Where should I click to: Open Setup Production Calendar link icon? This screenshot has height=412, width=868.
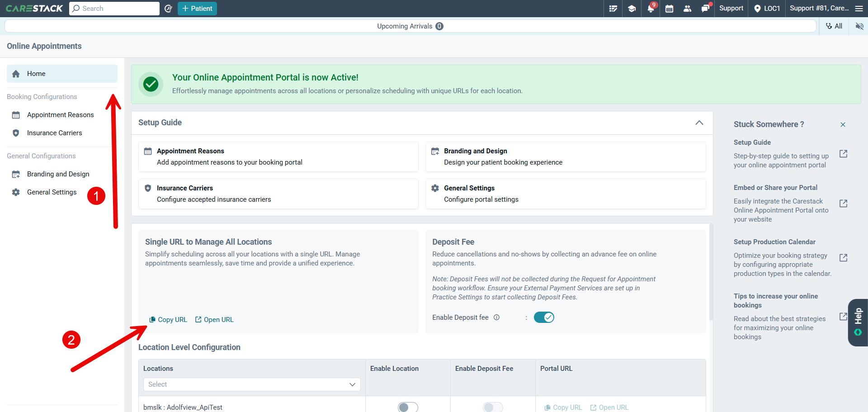[844, 258]
